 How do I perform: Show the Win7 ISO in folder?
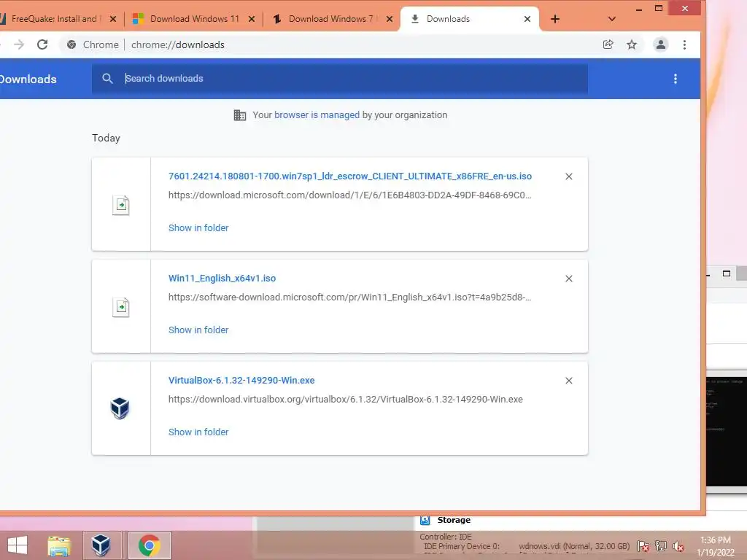tap(198, 228)
